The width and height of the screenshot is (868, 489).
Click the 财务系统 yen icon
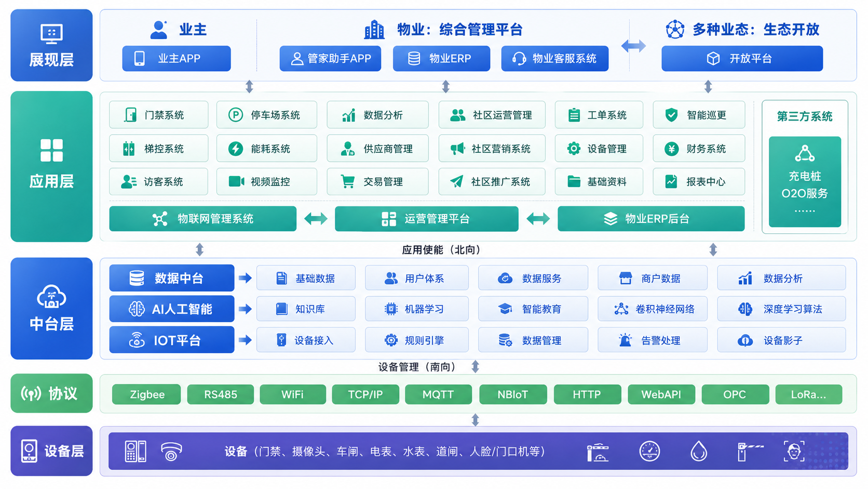coord(671,149)
